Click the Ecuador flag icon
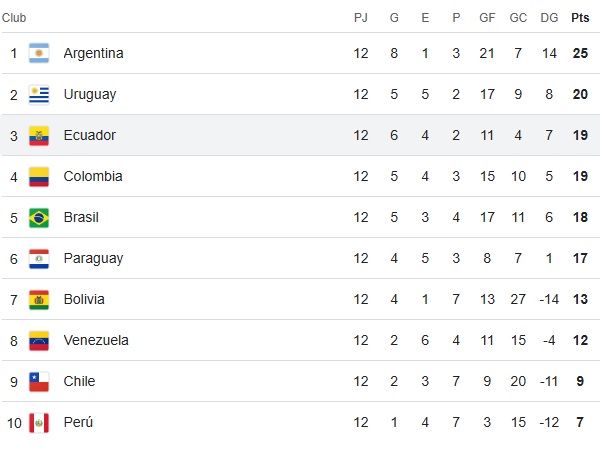 [x=39, y=135]
